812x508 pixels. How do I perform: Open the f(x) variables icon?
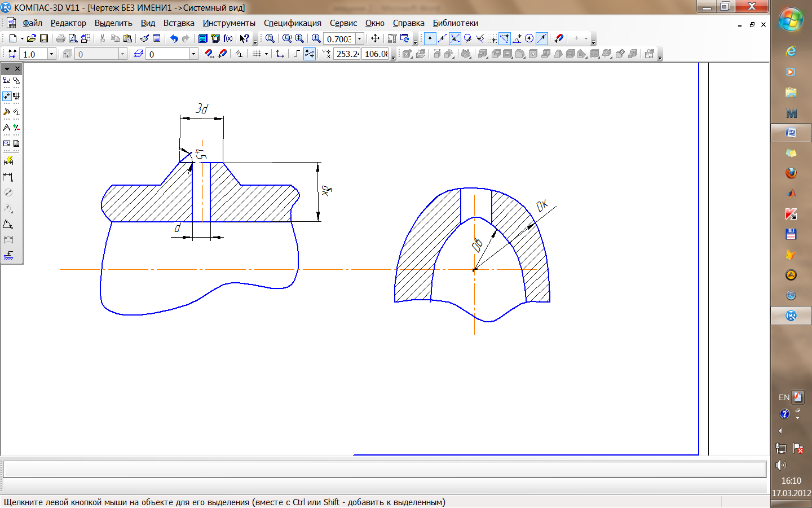tap(228, 38)
